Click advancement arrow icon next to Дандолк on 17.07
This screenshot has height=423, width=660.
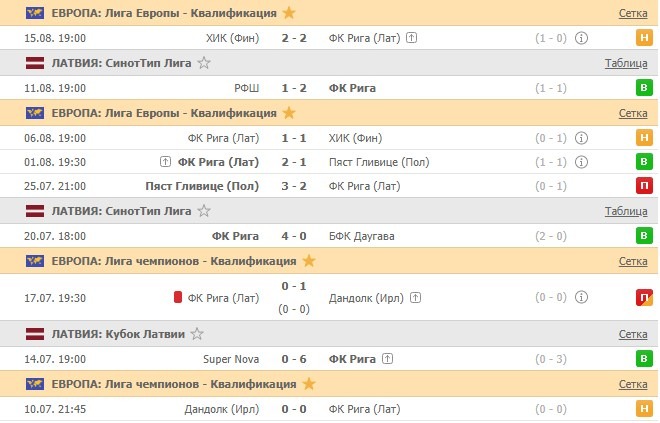(415, 297)
